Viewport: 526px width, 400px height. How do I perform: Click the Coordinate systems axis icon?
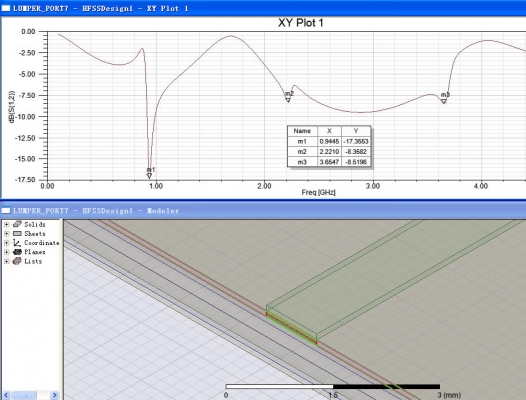17,243
